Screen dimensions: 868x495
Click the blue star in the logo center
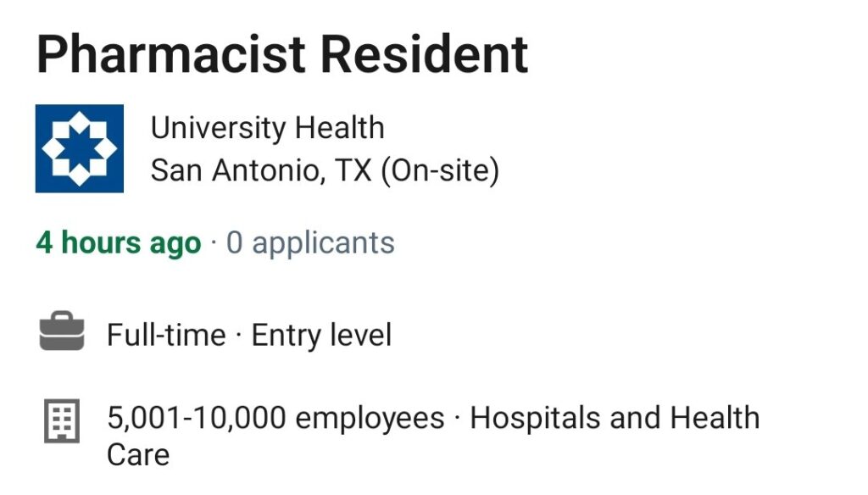(79, 148)
